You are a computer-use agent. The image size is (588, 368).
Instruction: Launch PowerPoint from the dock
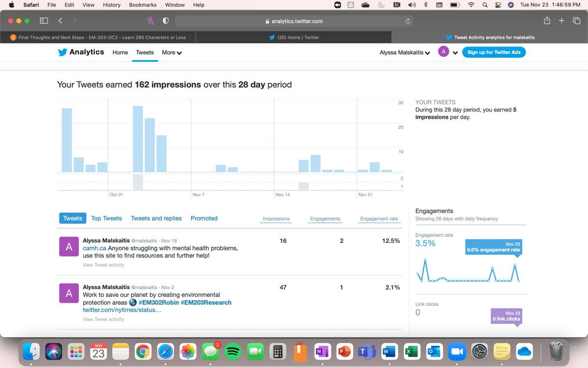coord(344,351)
